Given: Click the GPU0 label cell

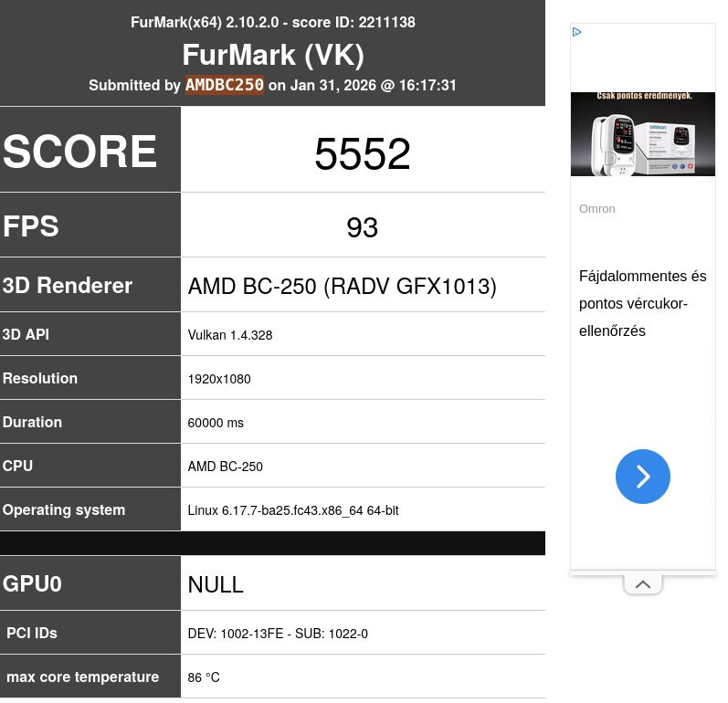Looking at the screenshot, I should (x=90, y=583).
